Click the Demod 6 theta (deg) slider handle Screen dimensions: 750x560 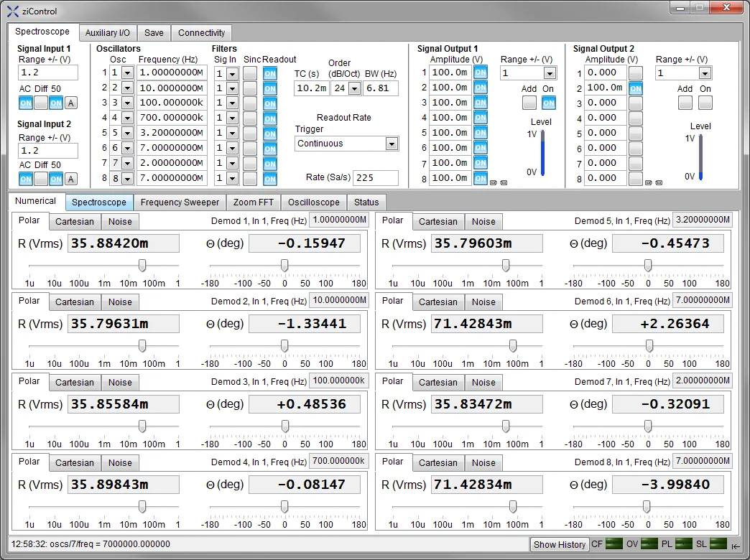pos(649,345)
